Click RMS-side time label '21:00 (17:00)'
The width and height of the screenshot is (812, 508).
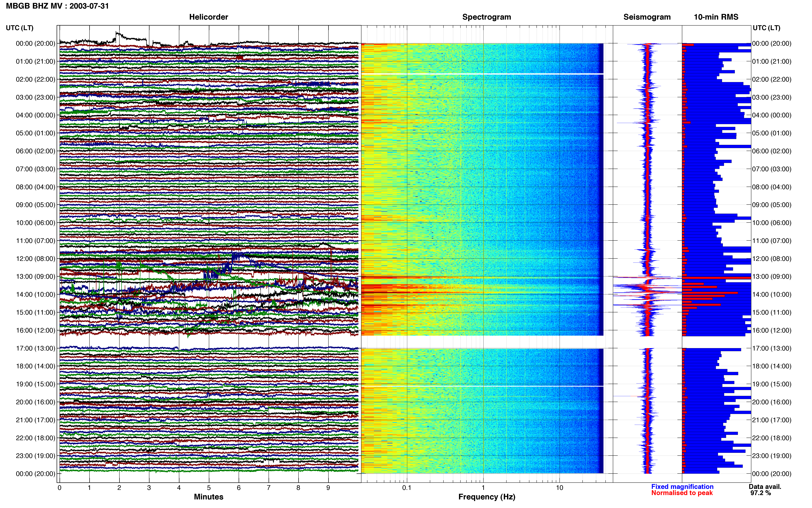click(772, 420)
